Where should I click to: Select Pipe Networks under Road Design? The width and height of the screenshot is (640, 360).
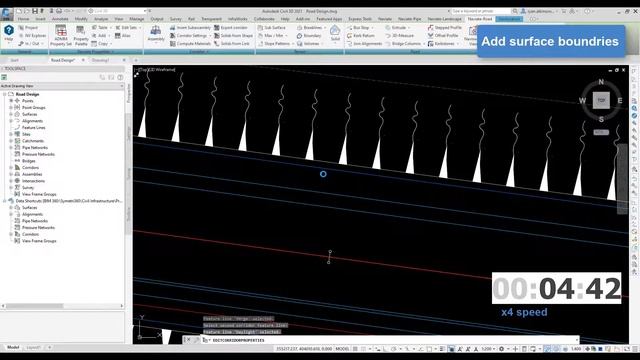(35, 148)
